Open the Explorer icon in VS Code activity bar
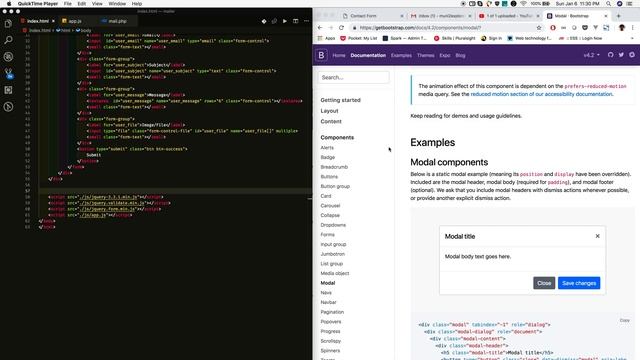This screenshot has height=360, width=640. point(8,24)
